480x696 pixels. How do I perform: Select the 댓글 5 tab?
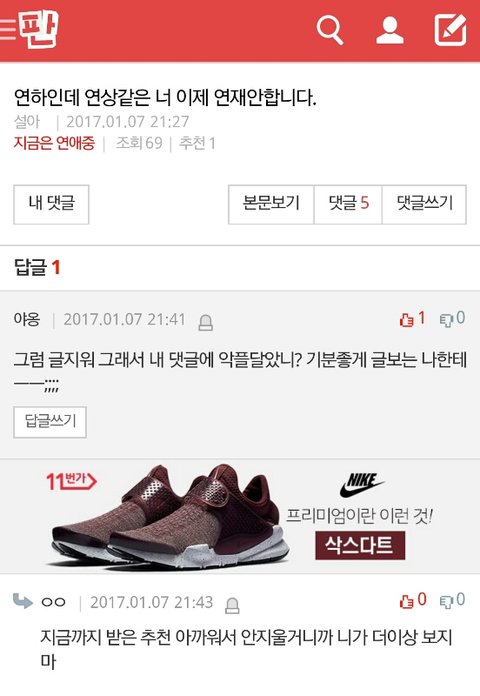click(348, 204)
